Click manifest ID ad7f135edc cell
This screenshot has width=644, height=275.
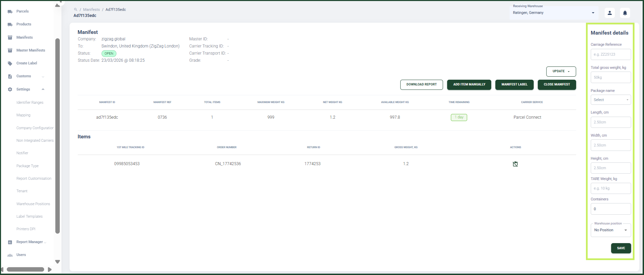tap(107, 117)
